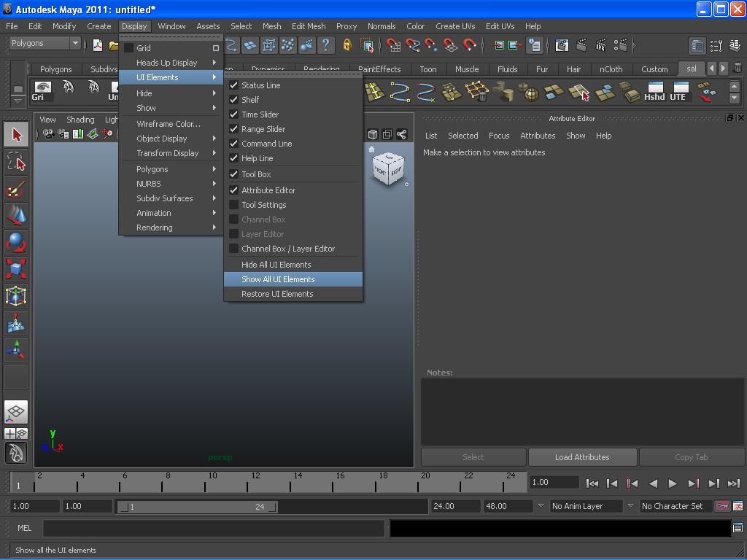Select the Rotate tool sphere icon
Image resolution: width=747 pixels, height=560 pixels.
coord(16,242)
